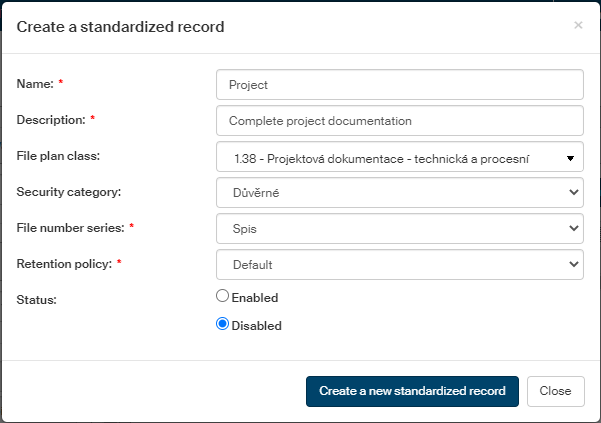Click Create a new standardized record button
Screen dimensions: 601x423
tap(412, 391)
